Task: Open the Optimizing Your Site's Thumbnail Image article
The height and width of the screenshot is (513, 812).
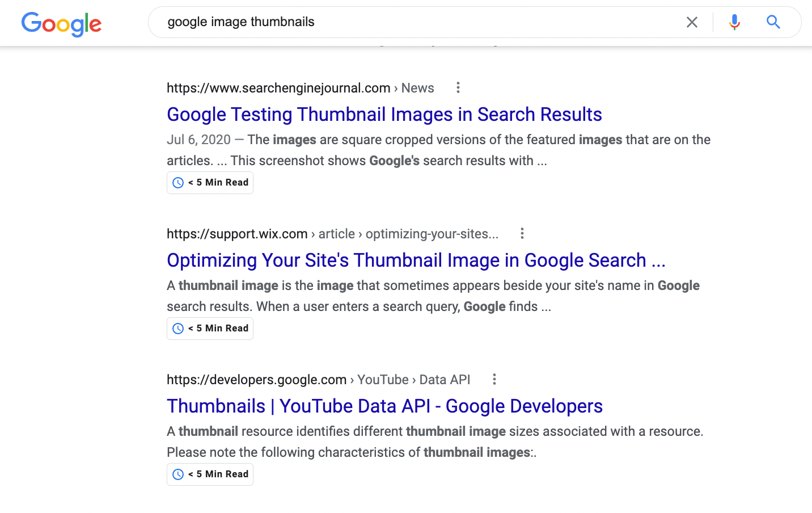Action: pos(417,260)
